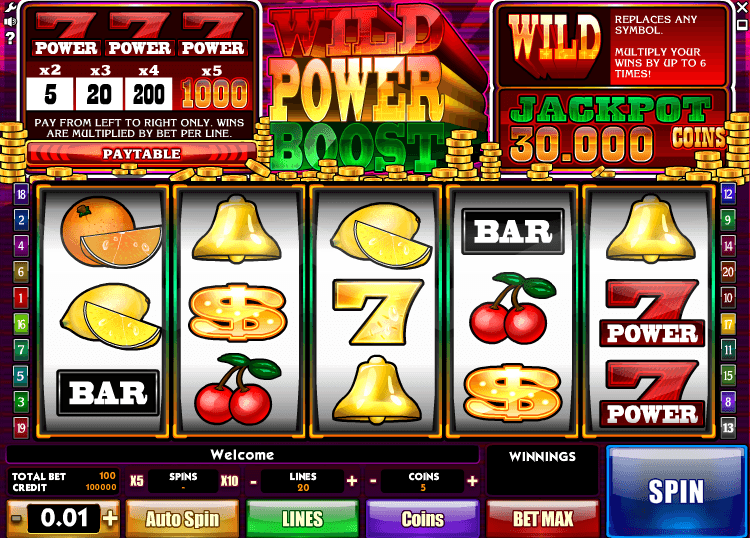Raise coin value with plus beside 0.01
750x538 pixels.
(110, 518)
